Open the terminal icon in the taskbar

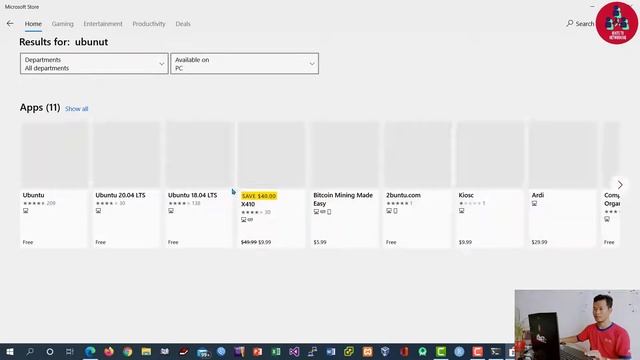pyautogui.click(x=496, y=351)
